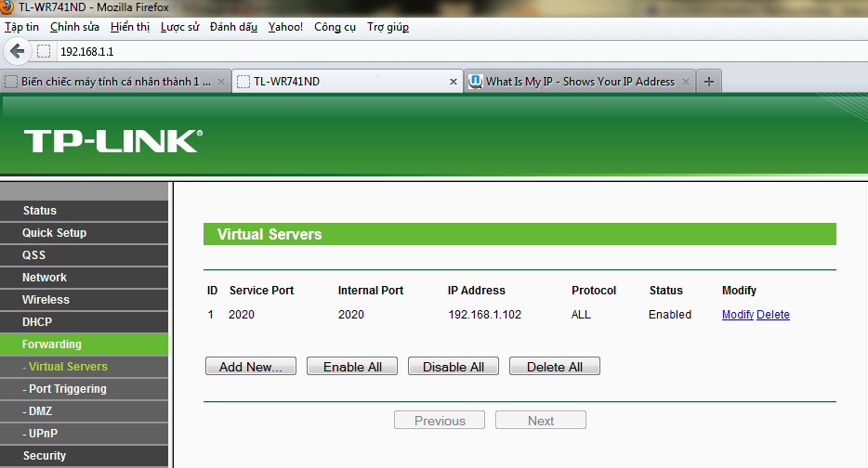Click the Firefox logo in title bar
868x468 pixels.
[x=7, y=6]
